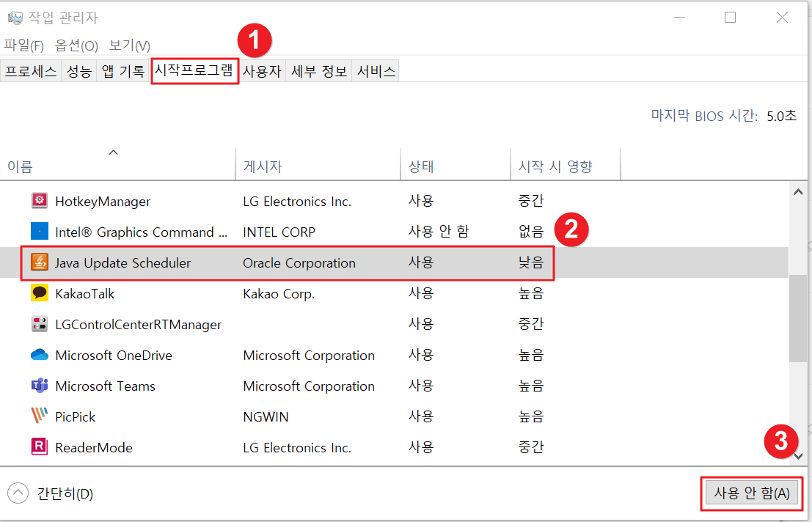Click the HotkeyManager application icon
Screen dimensions: 812x522
(x=40, y=201)
